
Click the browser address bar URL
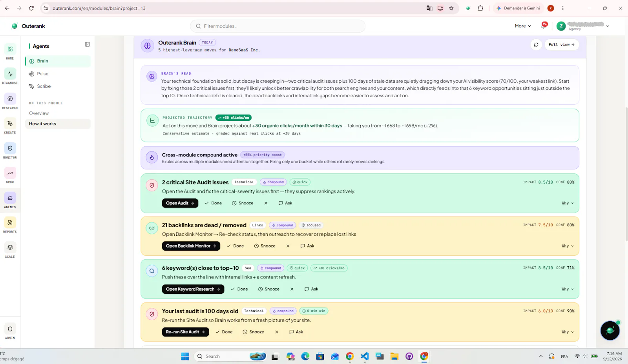pos(99,8)
